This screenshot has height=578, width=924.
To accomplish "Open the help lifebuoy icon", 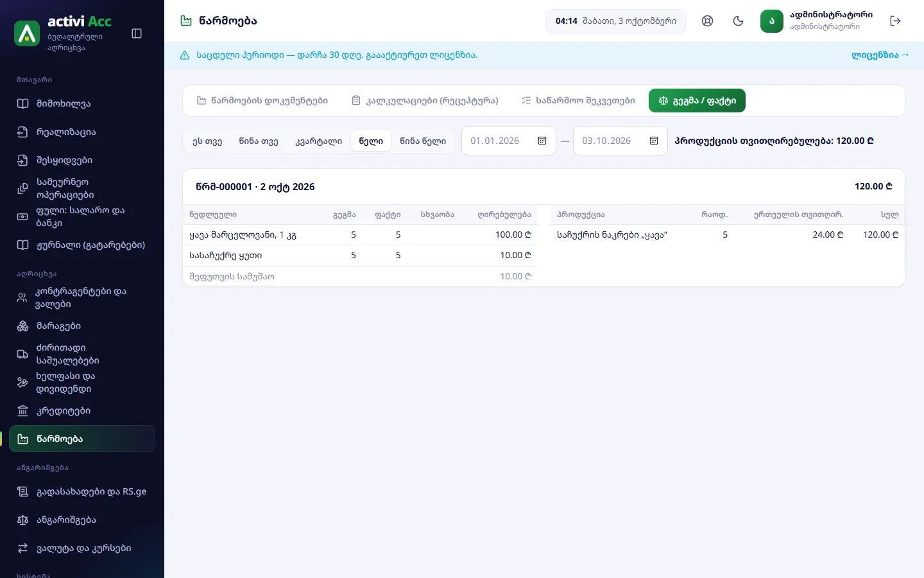I will 707,21.
